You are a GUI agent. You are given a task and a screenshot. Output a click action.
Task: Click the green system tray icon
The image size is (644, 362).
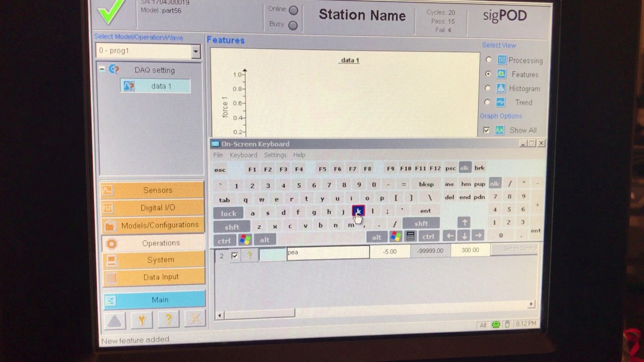[x=496, y=325]
